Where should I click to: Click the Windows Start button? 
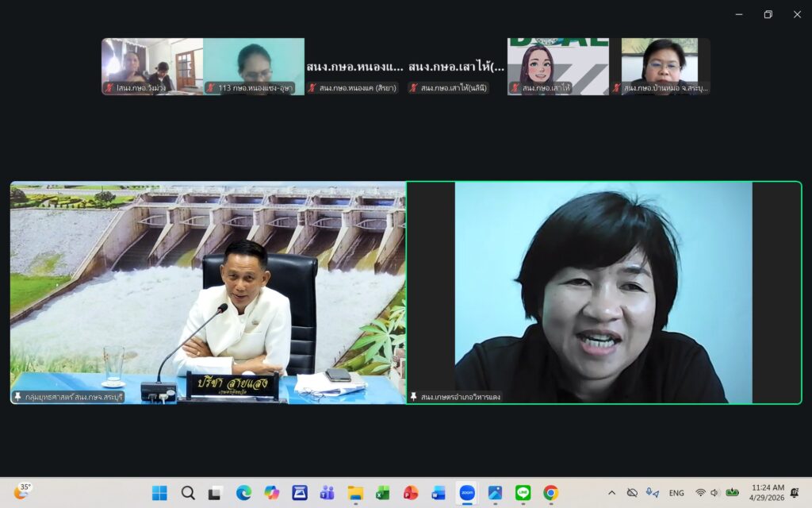coord(159,493)
